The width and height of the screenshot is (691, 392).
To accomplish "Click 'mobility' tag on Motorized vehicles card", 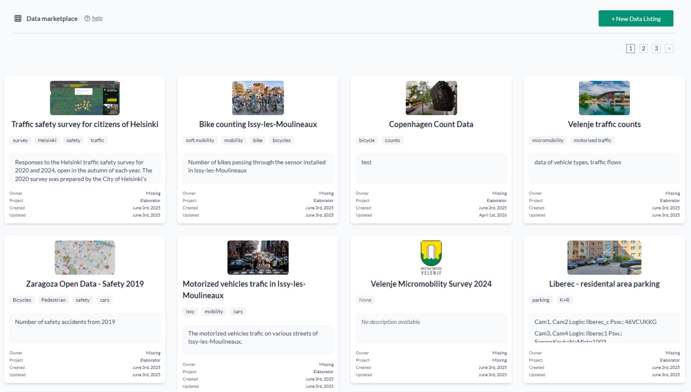I will [214, 311].
